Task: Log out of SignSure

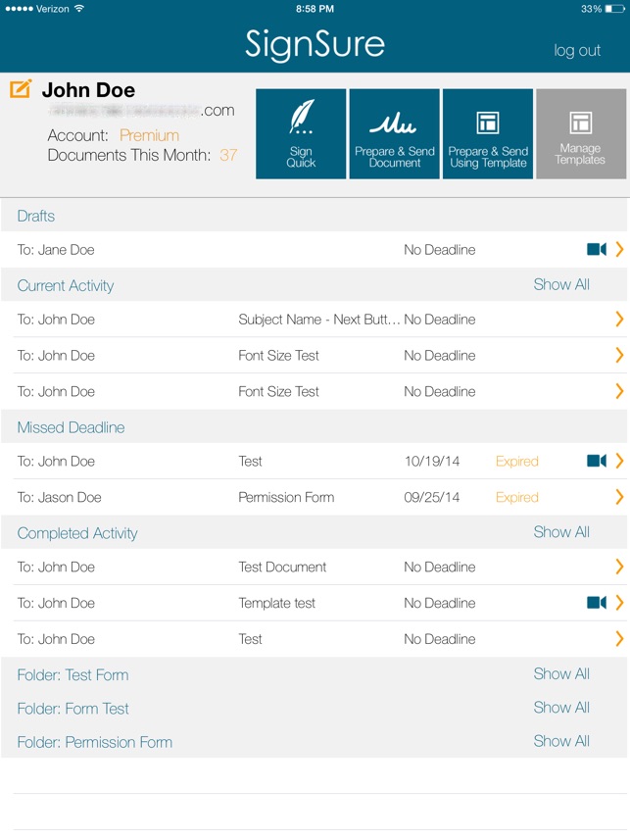Action: pyautogui.click(x=577, y=50)
